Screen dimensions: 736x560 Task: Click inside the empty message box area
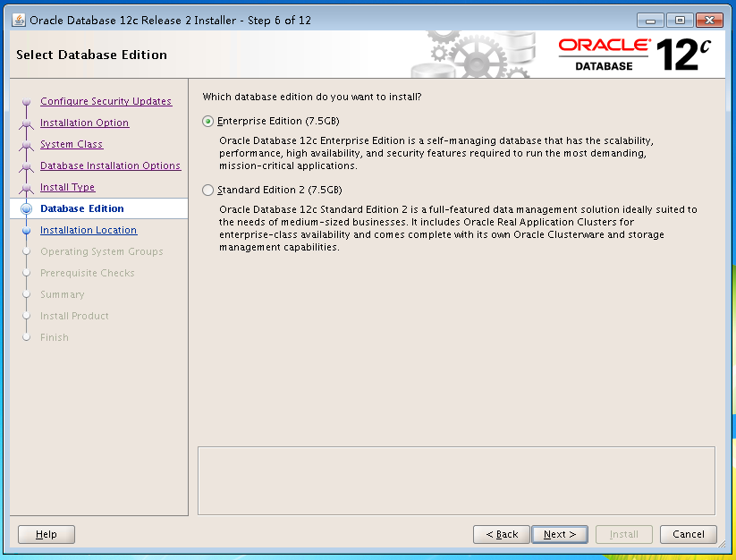[456, 480]
